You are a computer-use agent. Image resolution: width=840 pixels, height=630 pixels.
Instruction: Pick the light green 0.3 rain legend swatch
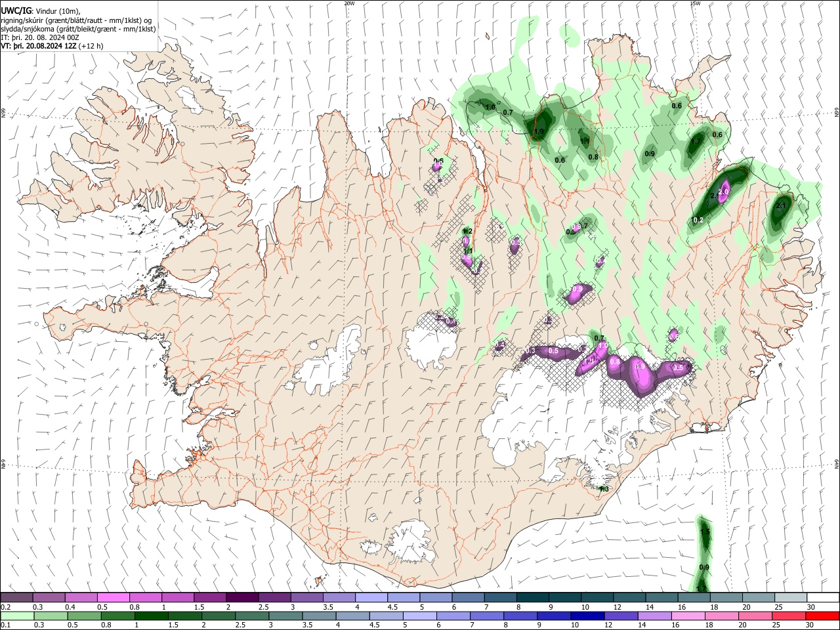(x=51, y=616)
